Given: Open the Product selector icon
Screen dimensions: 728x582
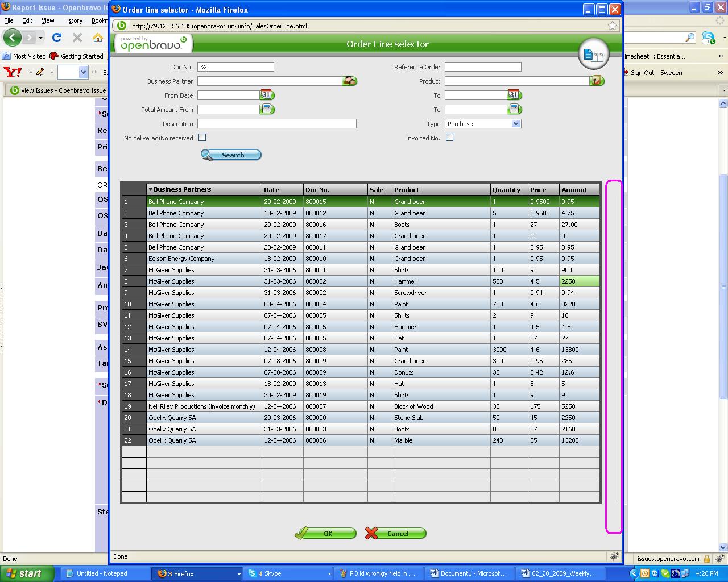Looking at the screenshot, I should 596,81.
